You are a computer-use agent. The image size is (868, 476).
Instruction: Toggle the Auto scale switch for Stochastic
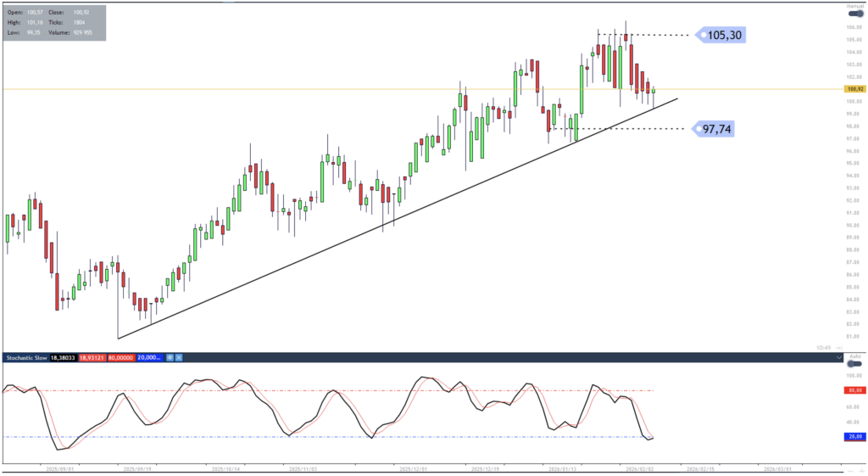pos(854,363)
